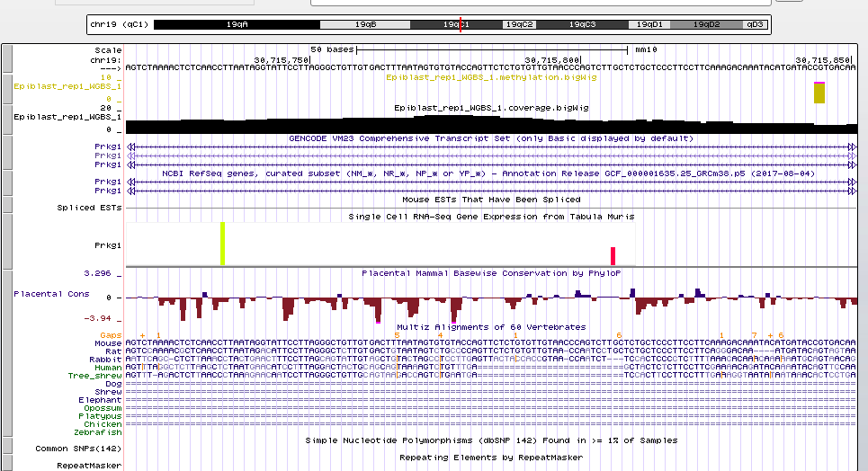The width and height of the screenshot is (868, 471).
Task: Click the left exon-jump arrow on the first RefSeq Prkg1 transcript
Action: [130, 182]
